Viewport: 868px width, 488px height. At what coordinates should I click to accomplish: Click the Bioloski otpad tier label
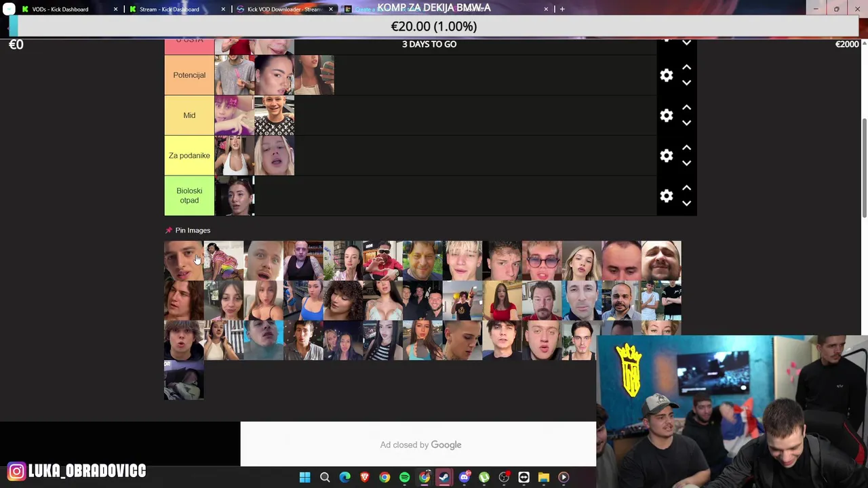(189, 196)
